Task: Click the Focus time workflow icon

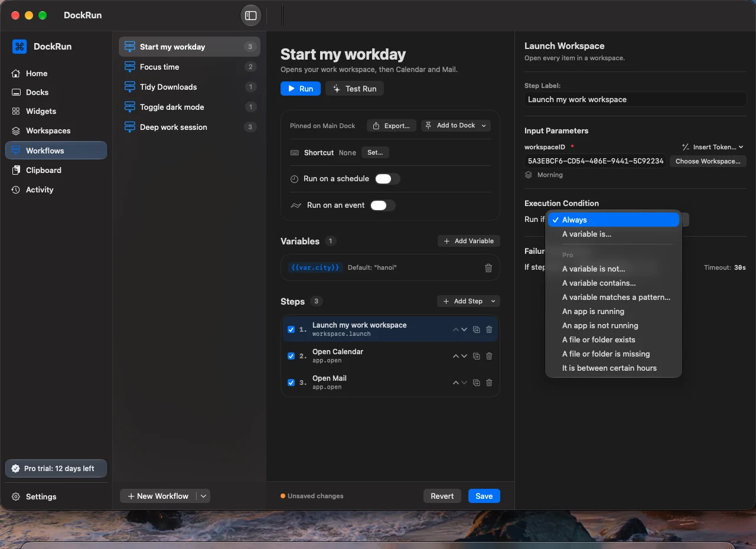Action: tap(129, 67)
